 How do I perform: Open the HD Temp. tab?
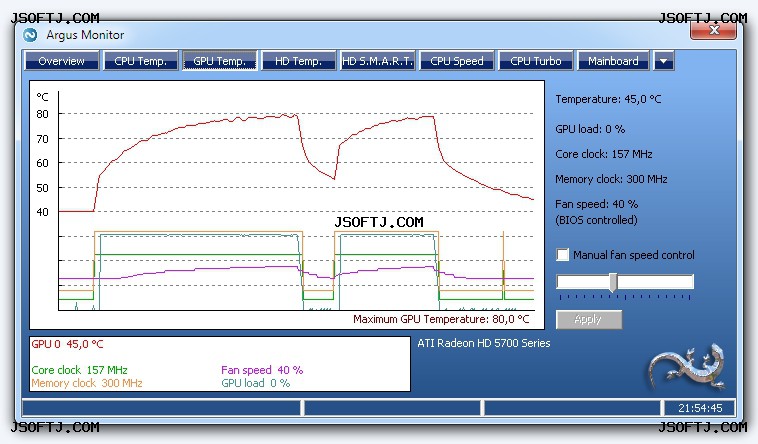[299, 61]
